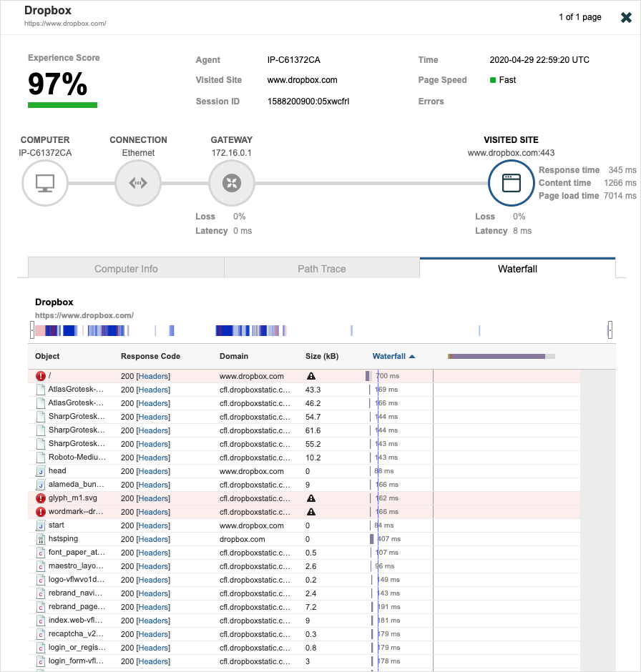Click the file icon beside hstsping
This screenshot has height=672, width=641.
[41, 539]
